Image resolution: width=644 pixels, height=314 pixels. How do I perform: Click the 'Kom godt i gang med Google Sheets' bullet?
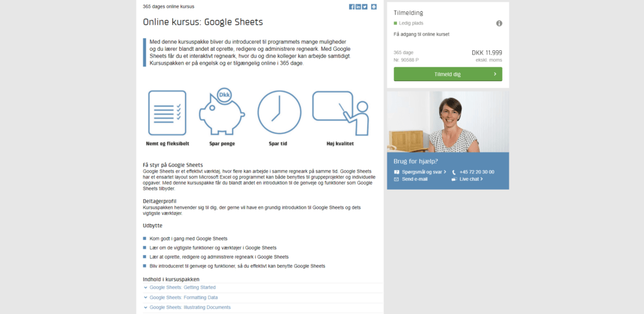[x=189, y=239]
